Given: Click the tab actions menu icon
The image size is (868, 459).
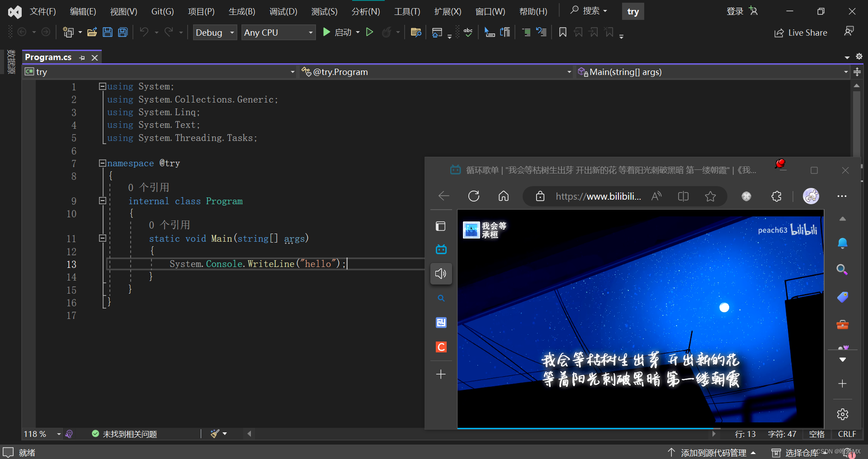Looking at the screenshot, I should pyautogui.click(x=441, y=226).
